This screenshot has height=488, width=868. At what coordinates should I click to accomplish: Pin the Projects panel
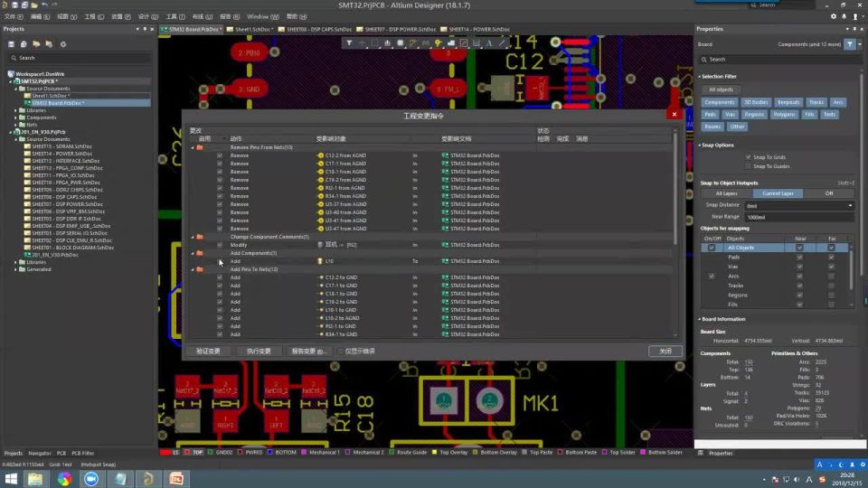coord(145,29)
